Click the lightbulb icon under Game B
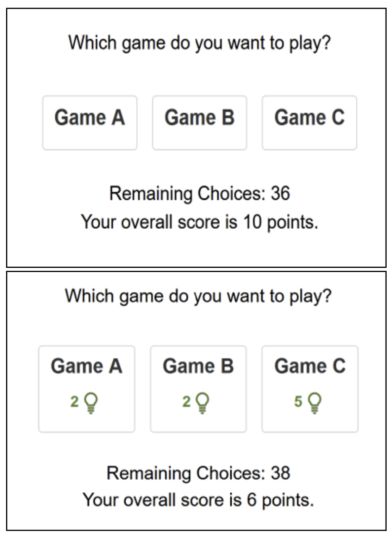The height and width of the screenshot is (536, 392). point(202,403)
